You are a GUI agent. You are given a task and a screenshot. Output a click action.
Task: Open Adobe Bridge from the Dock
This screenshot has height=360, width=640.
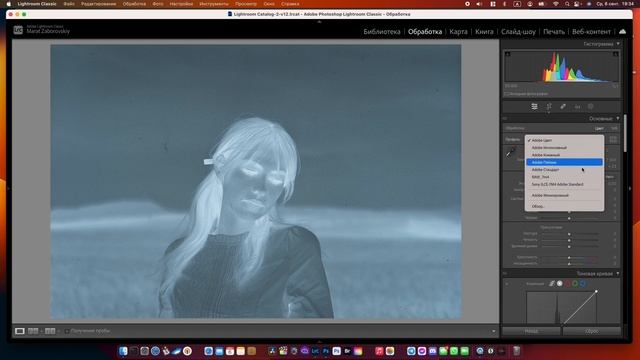(x=347, y=351)
